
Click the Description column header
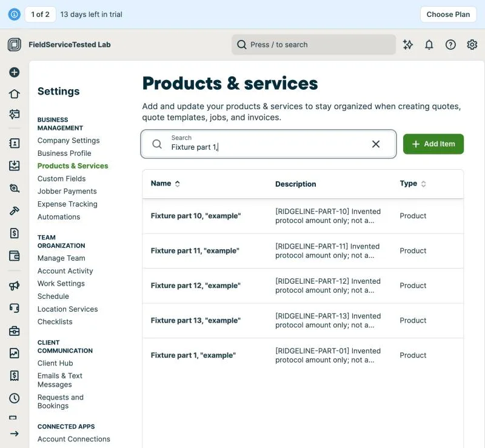click(296, 184)
